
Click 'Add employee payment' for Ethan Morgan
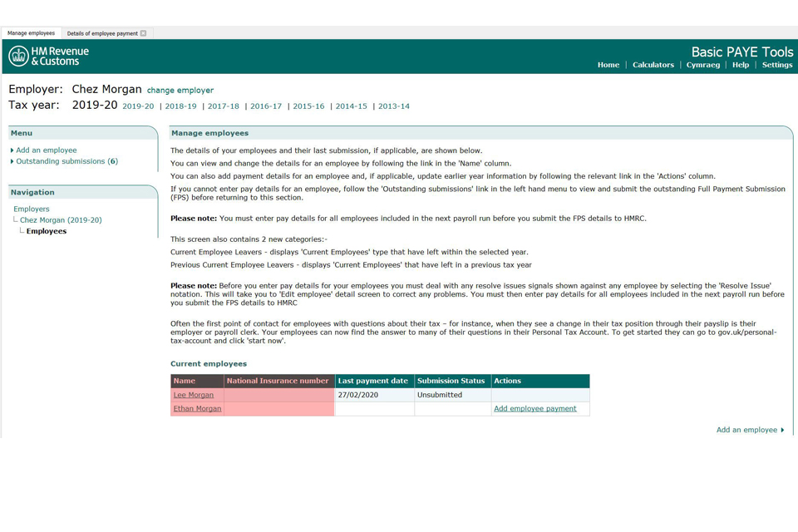coord(536,408)
